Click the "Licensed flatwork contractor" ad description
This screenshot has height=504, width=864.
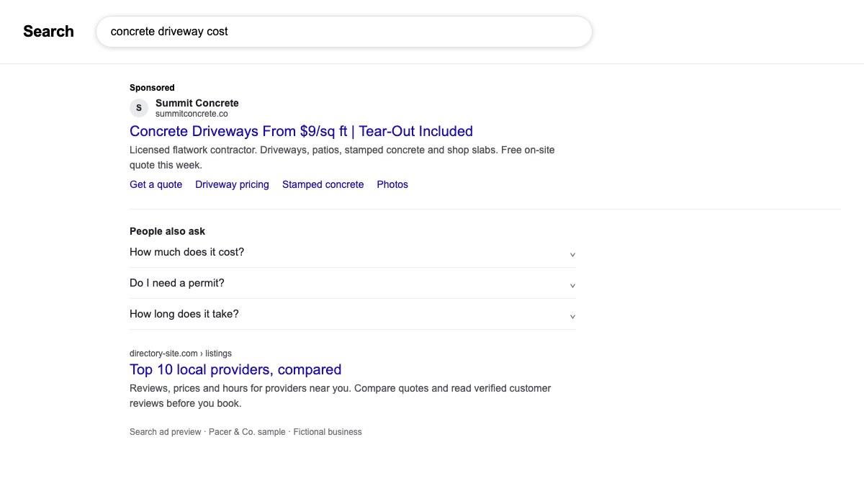(x=342, y=158)
